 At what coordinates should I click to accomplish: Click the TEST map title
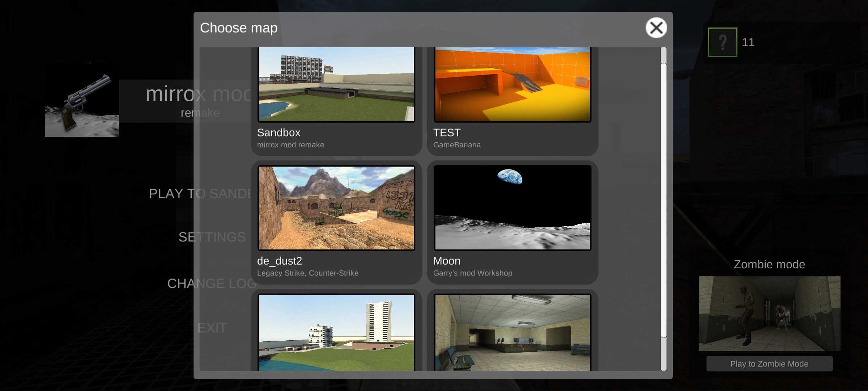(x=447, y=133)
